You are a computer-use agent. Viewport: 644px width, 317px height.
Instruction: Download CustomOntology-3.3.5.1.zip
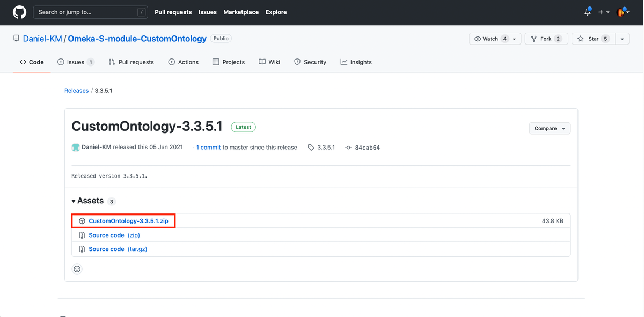point(128,221)
